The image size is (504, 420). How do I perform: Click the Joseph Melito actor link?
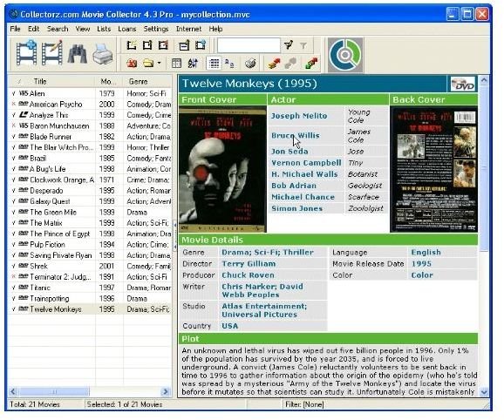click(x=299, y=116)
